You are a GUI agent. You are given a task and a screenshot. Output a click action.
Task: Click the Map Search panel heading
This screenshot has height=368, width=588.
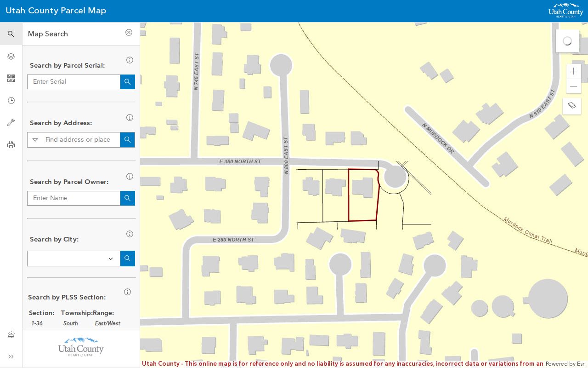point(48,34)
